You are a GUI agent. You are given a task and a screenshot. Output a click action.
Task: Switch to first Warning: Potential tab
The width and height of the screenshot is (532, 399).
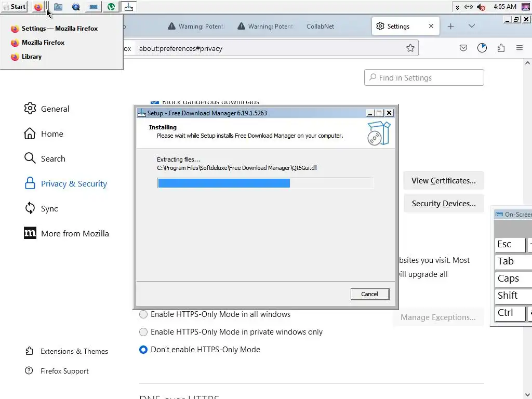[196, 26]
